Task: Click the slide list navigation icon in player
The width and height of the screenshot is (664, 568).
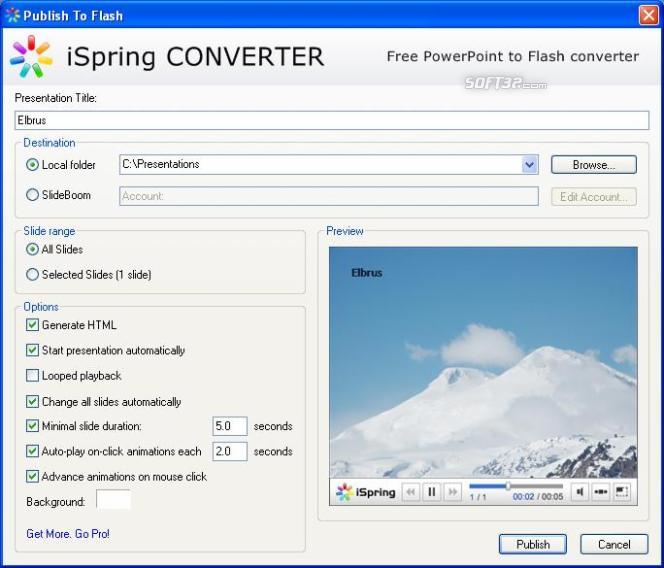Action: (x=600, y=492)
